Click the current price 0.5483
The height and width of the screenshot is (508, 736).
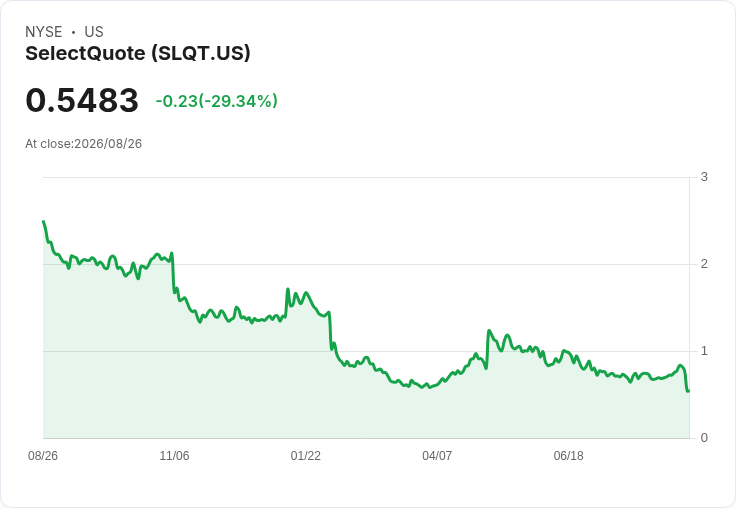[x=82, y=100]
